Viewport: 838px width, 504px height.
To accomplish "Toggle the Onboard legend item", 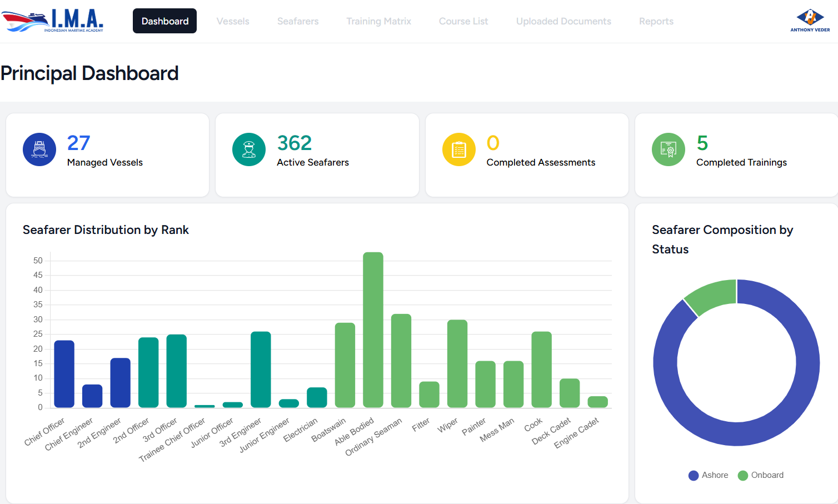I will click(761, 475).
